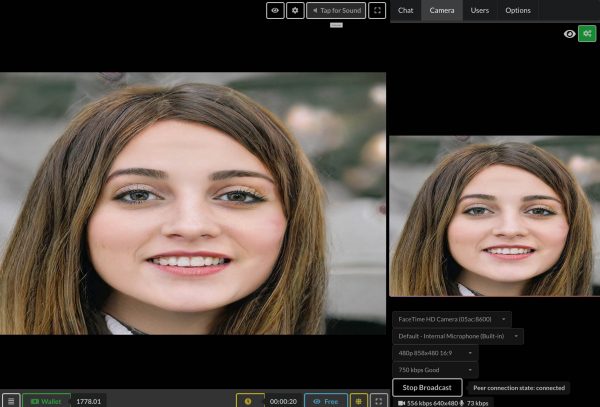Expand FaceTime HD Camera dropdown
This screenshot has width=600, height=407.
451,319
